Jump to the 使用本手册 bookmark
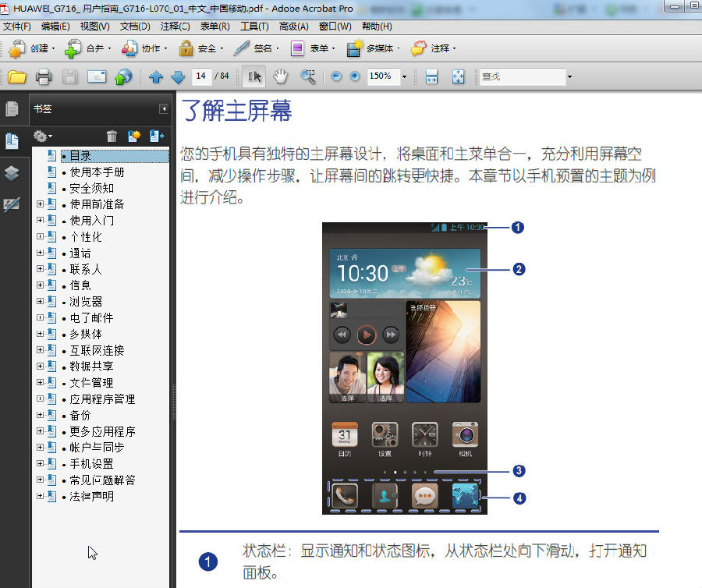This screenshot has height=588, width=702. [97, 172]
